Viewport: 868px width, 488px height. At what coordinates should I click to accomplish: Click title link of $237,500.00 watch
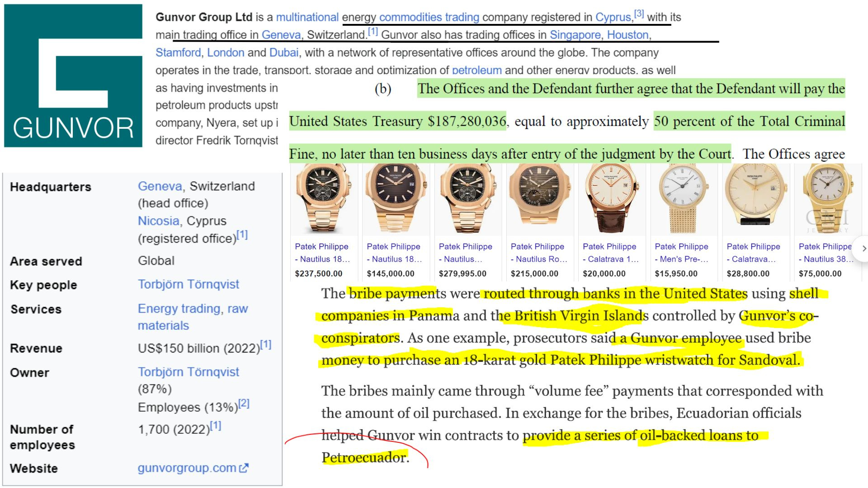coord(322,253)
